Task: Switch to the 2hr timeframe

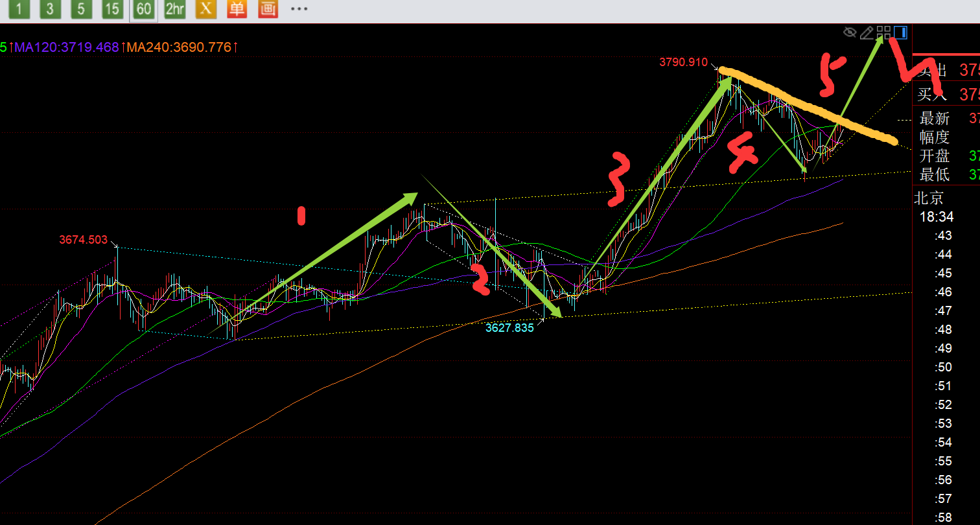Action: [x=174, y=9]
